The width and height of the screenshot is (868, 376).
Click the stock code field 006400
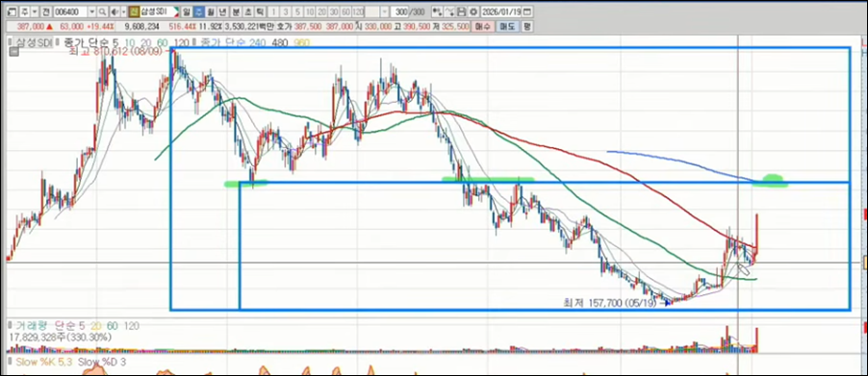70,12
